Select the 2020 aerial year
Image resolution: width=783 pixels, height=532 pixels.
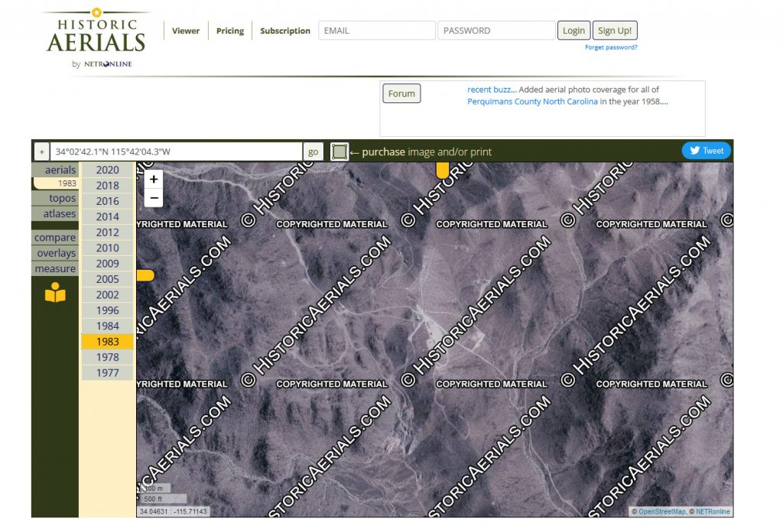tap(107, 170)
